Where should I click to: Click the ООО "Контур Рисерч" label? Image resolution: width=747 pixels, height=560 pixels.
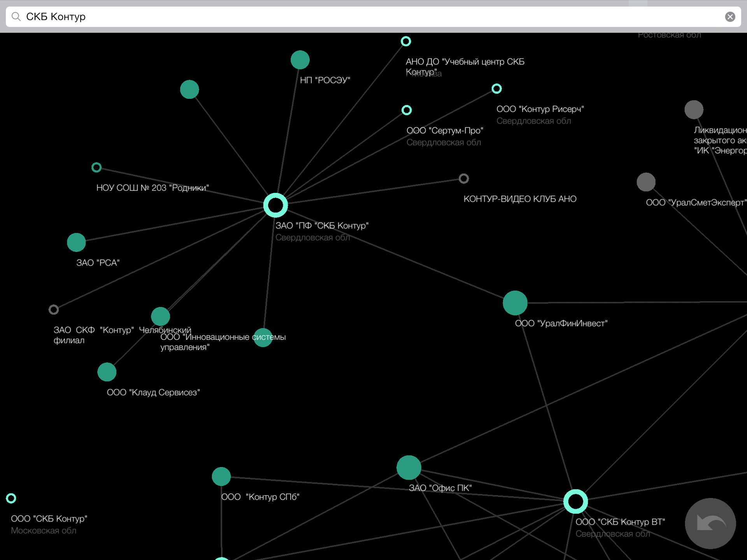[x=540, y=109]
